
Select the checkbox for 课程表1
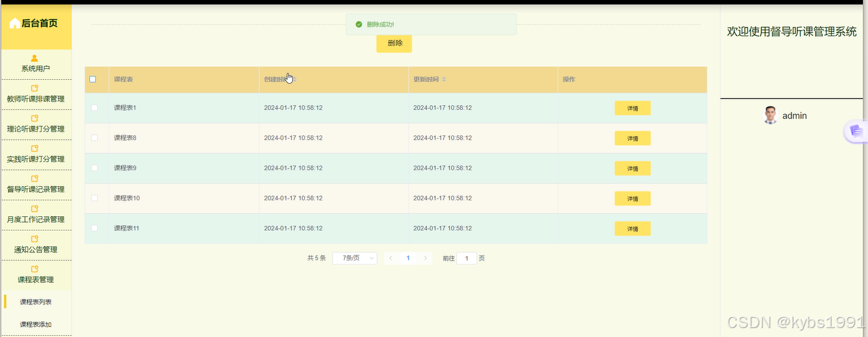click(94, 108)
